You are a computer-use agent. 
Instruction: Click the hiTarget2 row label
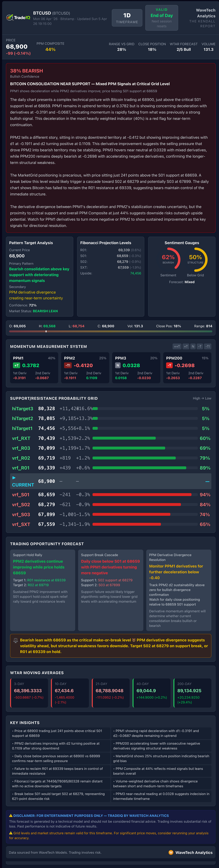click(23, 419)
